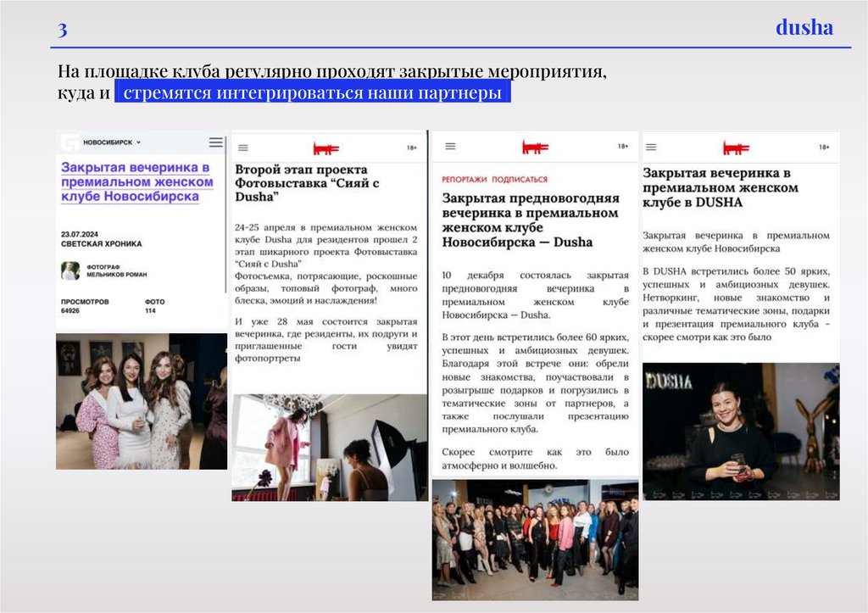This screenshot has height=613, width=868.
Task: Click paragraph starting '10 декабря состоялась'
Action: point(535,295)
